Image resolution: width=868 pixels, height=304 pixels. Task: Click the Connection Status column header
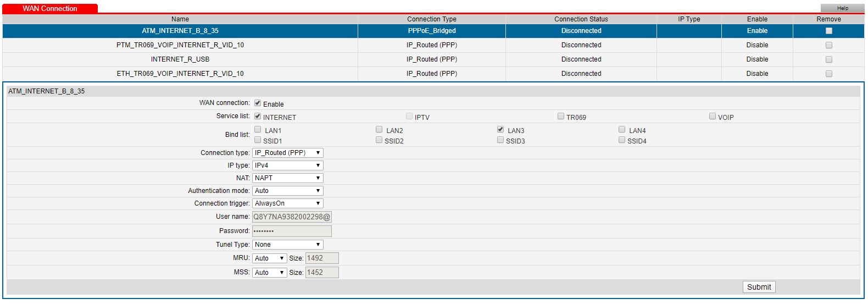(x=581, y=19)
